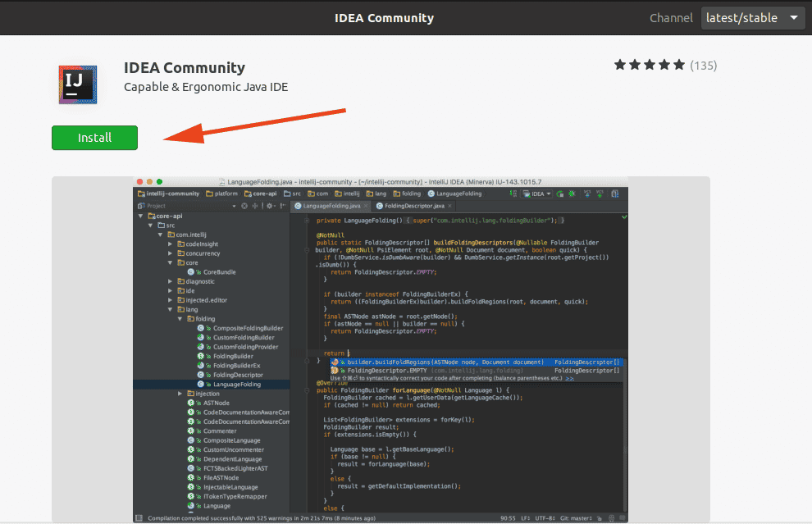Open the latest/stable channel dropdown

[752, 18]
